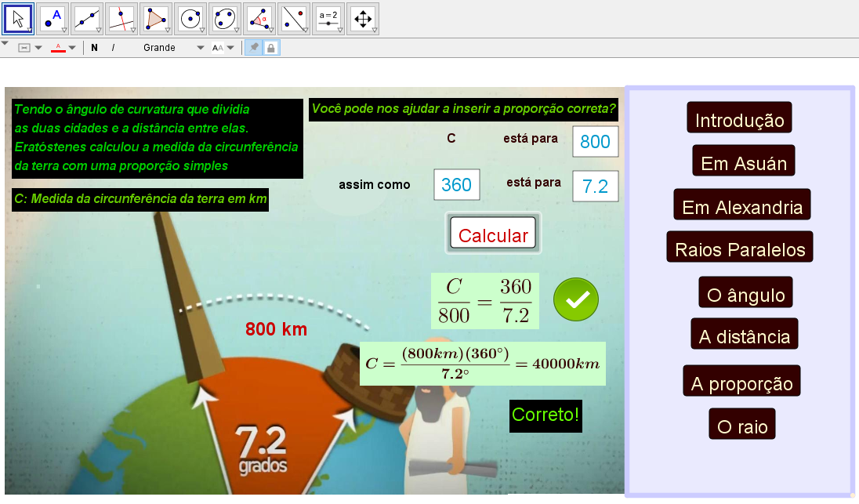Screen dimensions: 859x504
Task: Select the Angle tool
Action: tap(259, 19)
